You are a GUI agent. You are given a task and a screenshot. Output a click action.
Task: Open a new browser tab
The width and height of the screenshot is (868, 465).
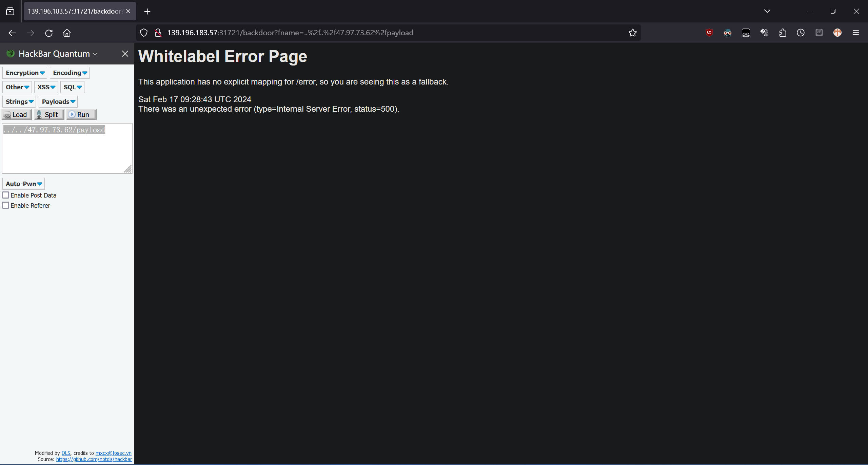147,12
